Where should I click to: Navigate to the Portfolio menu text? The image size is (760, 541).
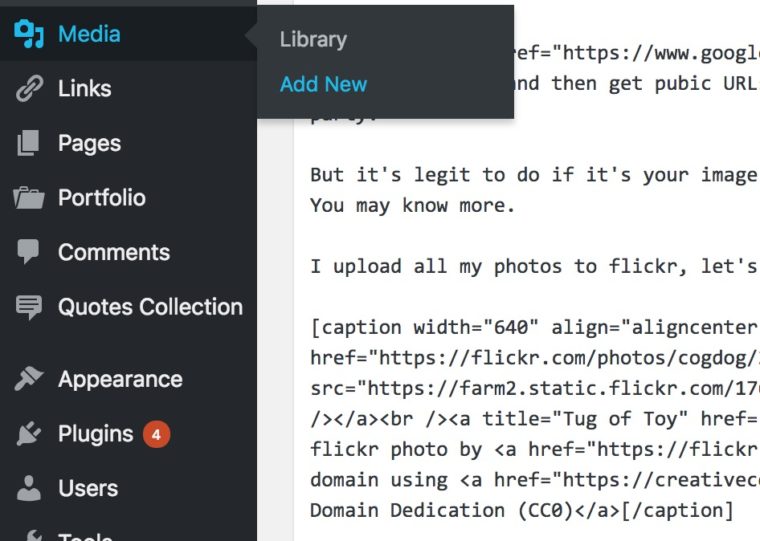click(x=102, y=198)
